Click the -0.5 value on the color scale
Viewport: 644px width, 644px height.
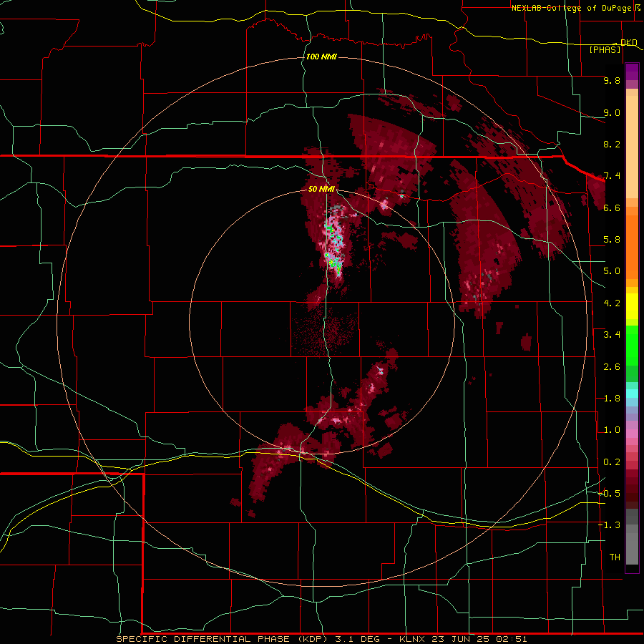[x=610, y=494]
